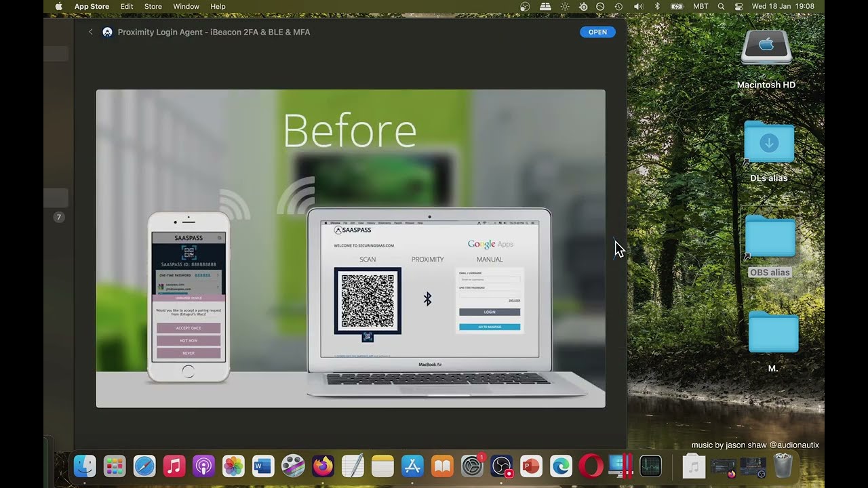Viewport: 868px width, 488px height.
Task: Click the sidebar badge showing 7
Action: coord(59,218)
